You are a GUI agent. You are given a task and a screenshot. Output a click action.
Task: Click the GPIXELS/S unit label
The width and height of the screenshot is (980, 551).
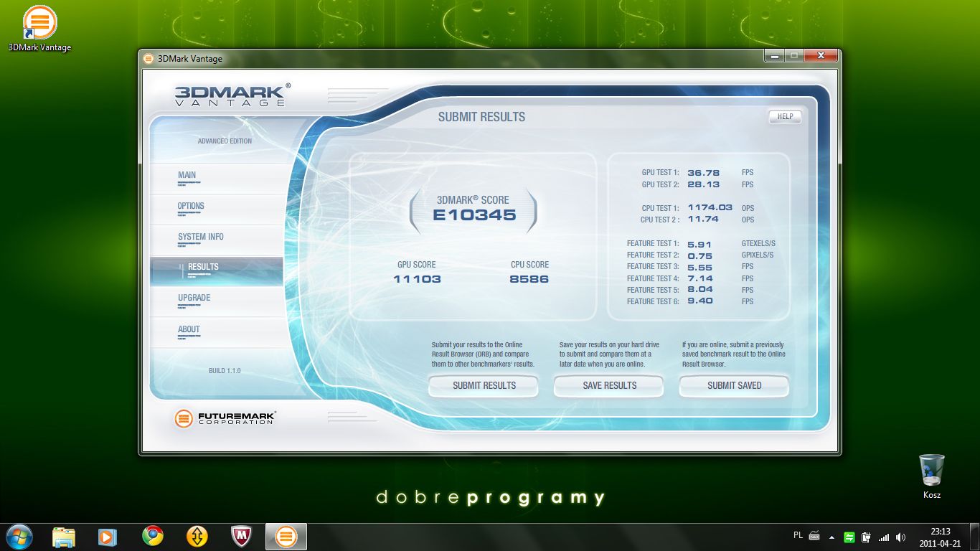click(758, 255)
